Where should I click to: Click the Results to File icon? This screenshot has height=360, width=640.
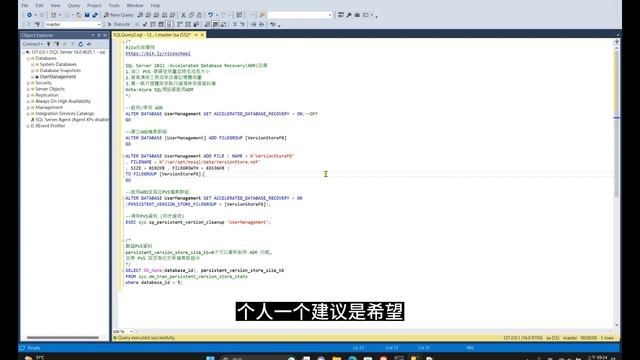[224, 24]
